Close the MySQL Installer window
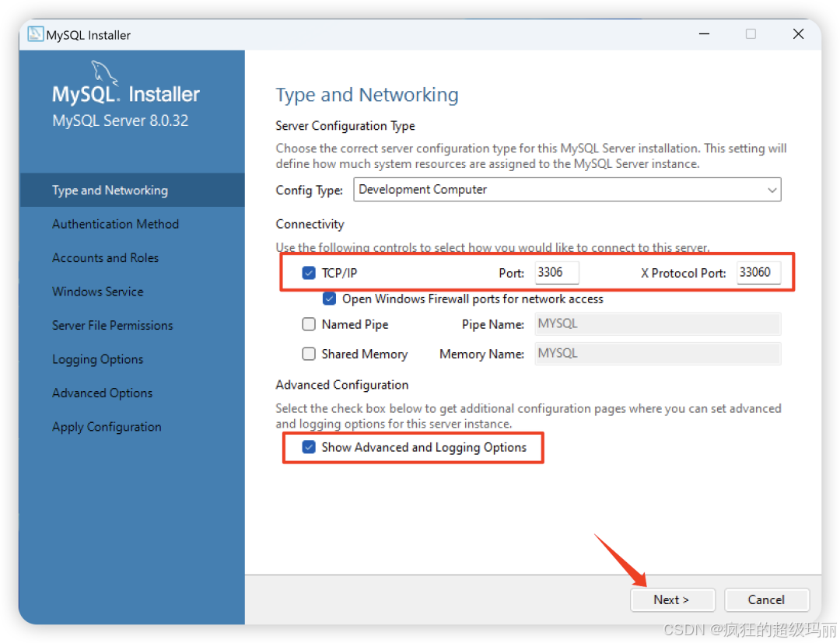The width and height of the screenshot is (840, 643). [798, 34]
